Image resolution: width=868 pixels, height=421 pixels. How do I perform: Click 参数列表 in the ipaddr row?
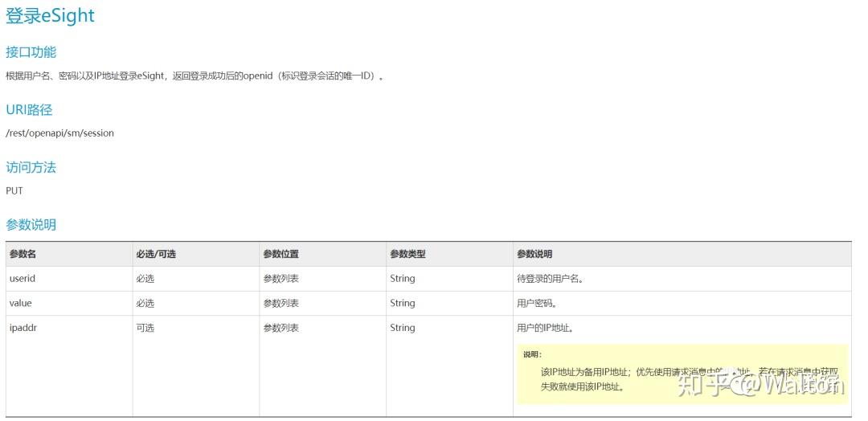coord(281,328)
